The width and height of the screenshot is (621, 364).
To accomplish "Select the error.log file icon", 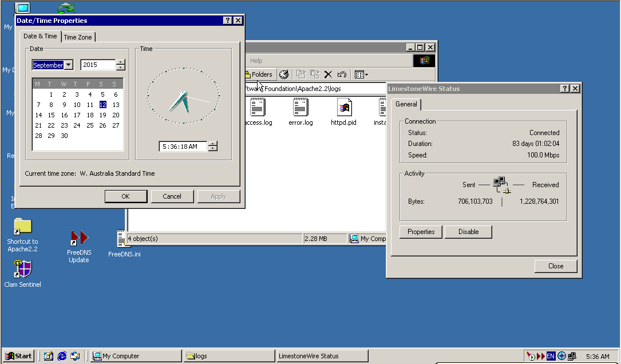I will (x=300, y=112).
